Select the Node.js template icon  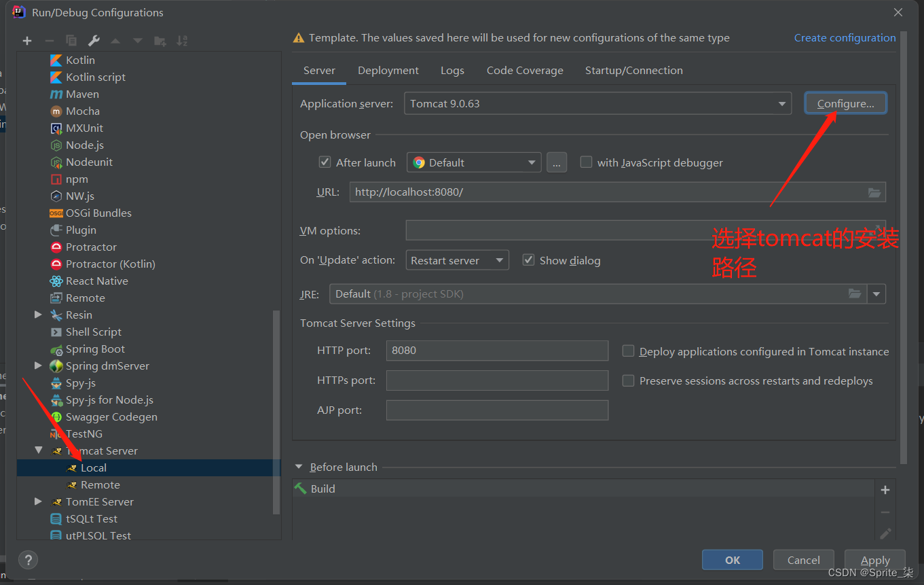click(56, 145)
